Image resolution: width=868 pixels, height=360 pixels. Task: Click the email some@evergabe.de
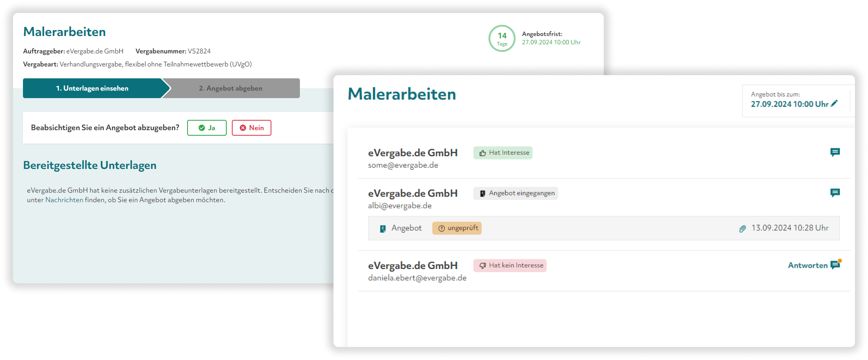403,165
